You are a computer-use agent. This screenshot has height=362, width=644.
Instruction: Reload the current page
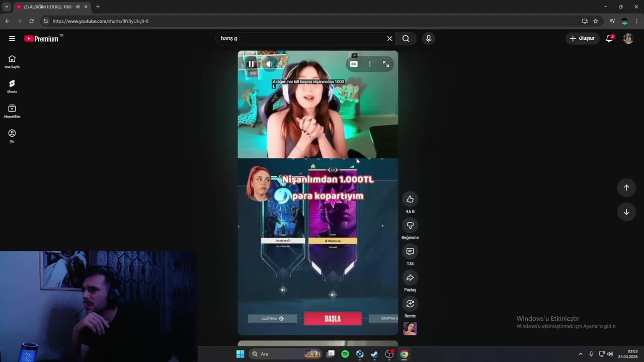click(x=31, y=21)
